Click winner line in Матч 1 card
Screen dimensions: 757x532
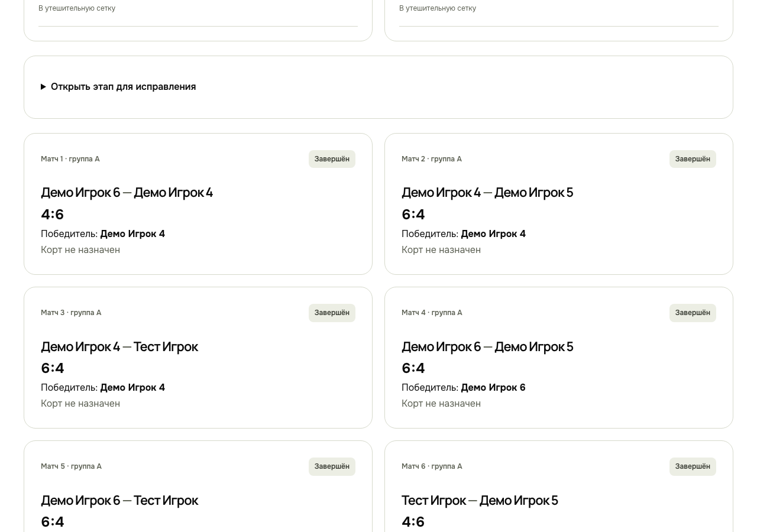(103, 233)
